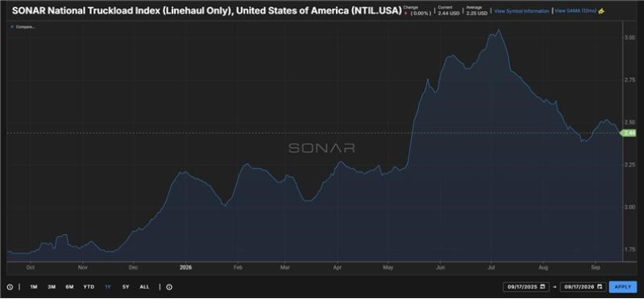Image resolution: width=644 pixels, height=299 pixels.
Task: Edit the end date field 09/17/2026
Action: pos(583,287)
